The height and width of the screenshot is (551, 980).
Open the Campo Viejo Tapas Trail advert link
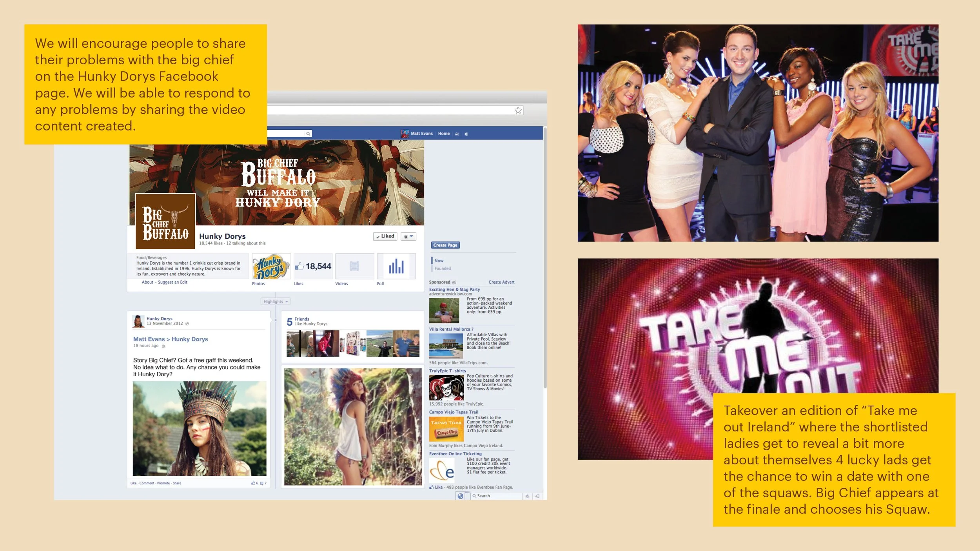[454, 412]
